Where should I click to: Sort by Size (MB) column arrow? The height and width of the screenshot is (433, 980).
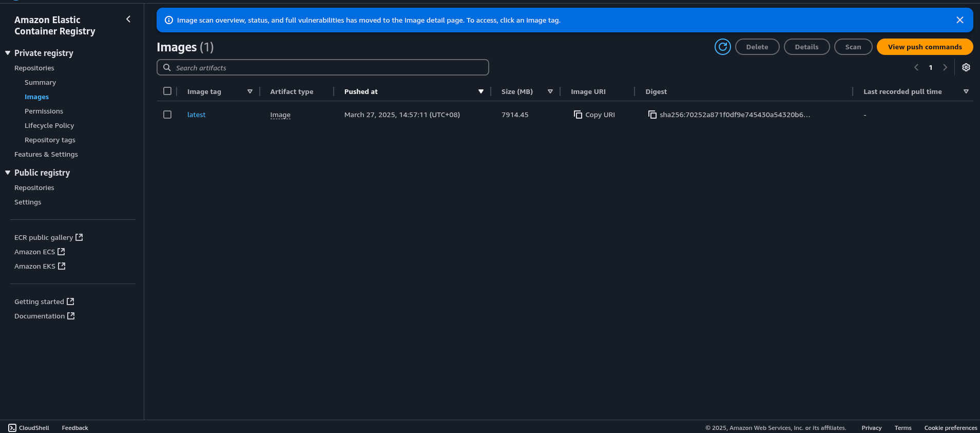click(550, 91)
